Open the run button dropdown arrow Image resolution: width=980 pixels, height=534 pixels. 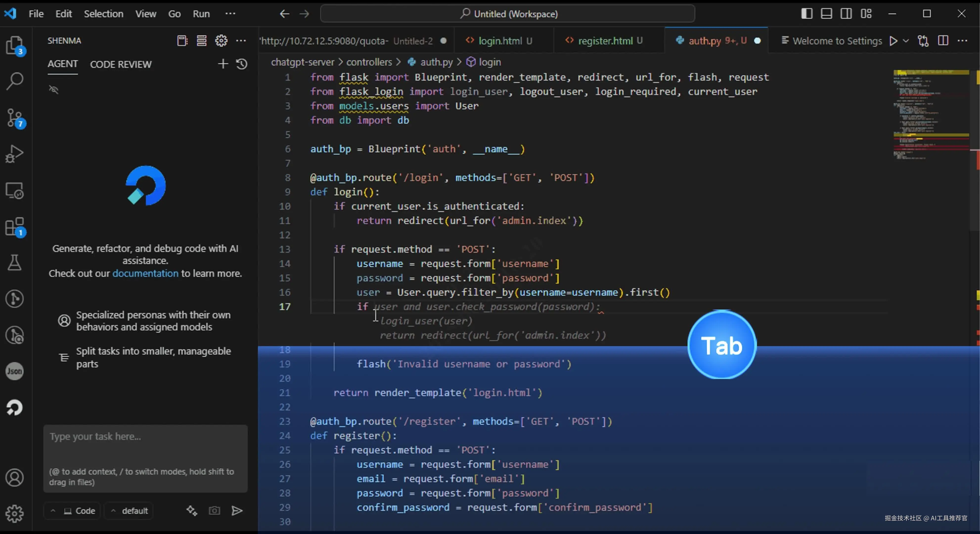click(x=906, y=41)
